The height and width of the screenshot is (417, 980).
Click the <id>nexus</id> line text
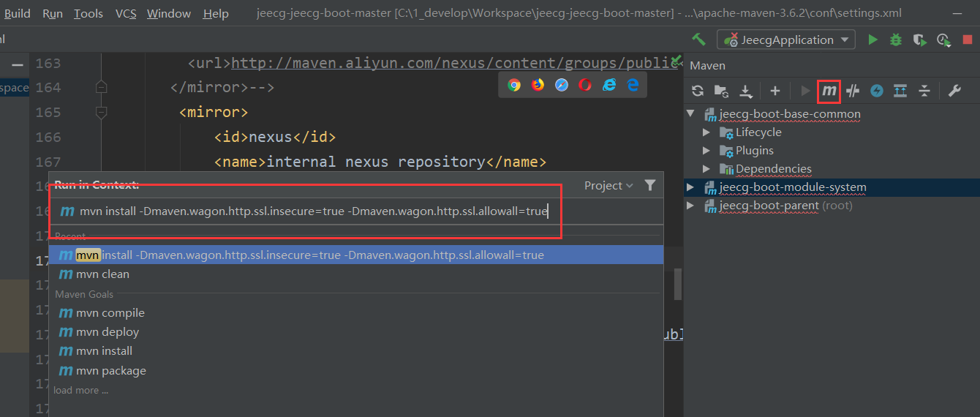click(275, 137)
